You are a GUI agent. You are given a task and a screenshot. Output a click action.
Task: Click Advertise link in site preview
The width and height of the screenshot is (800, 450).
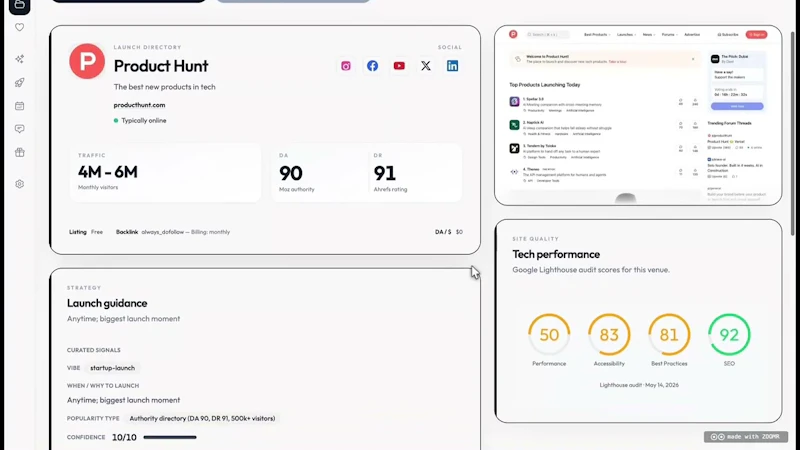click(x=692, y=35)
